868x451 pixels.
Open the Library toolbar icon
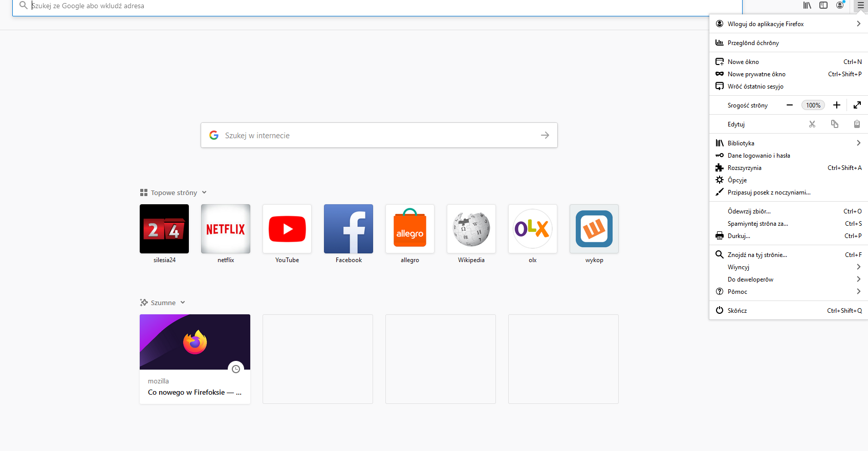point(807,5)
